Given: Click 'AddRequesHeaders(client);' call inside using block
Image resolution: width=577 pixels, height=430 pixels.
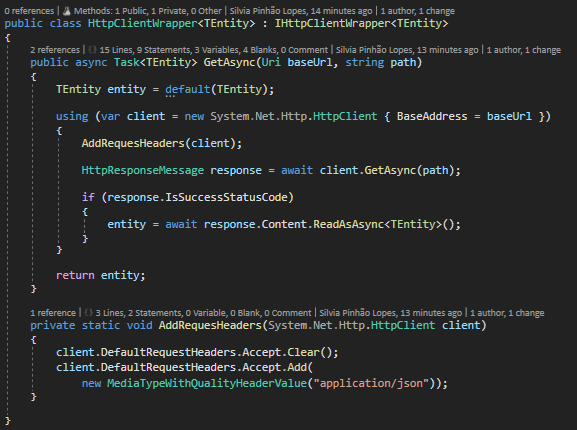Looking at the screenshot, I should (162, 143).
